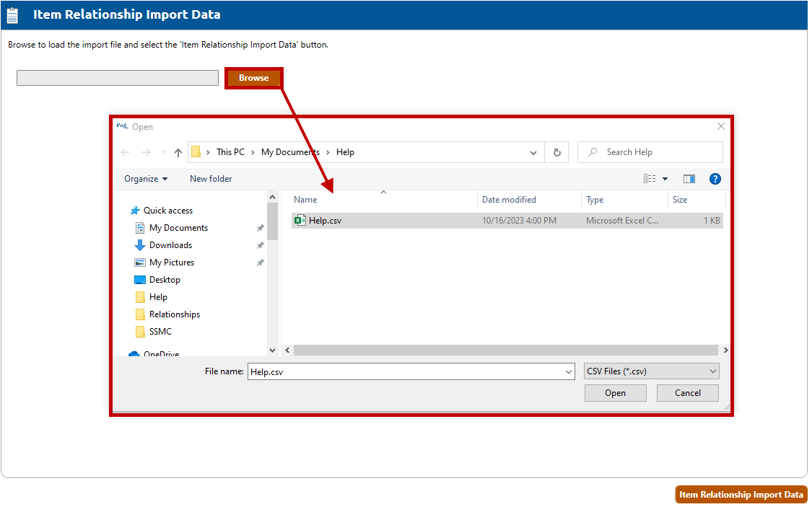Image resolution: width=812 pixels, height=507 pixels.
Task: Open the view options dropdown arrow
Action: (665, 179)
